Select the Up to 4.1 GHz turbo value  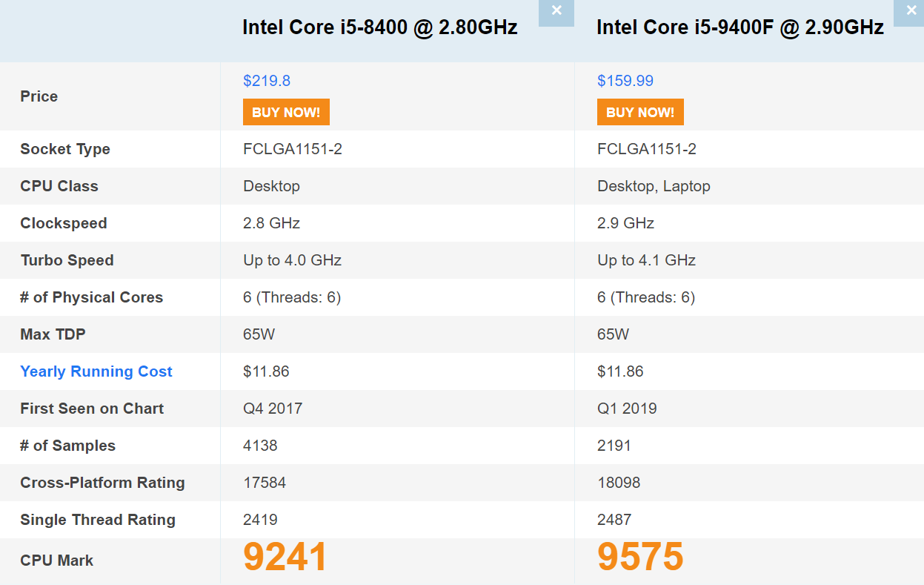click(646, 260)
